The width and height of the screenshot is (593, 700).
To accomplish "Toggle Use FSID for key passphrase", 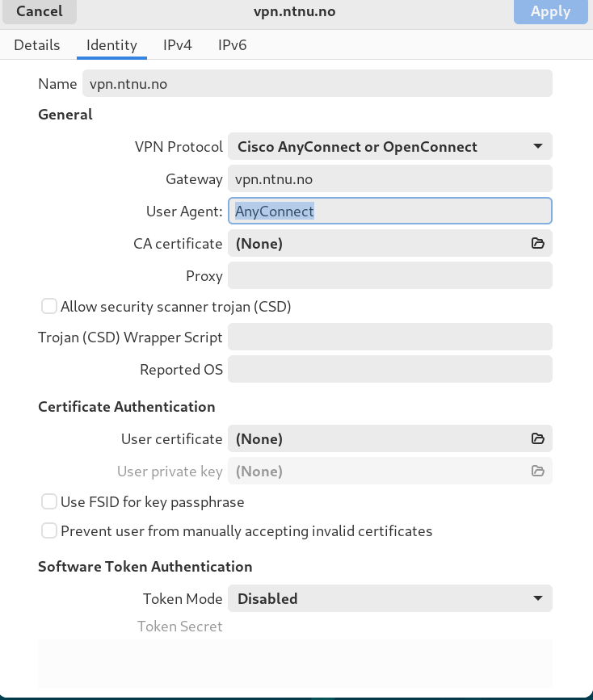I will tap(49, 501).
